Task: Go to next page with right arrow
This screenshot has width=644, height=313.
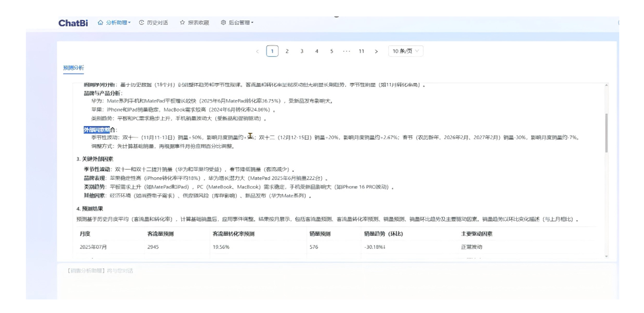Action: point(376,51)
